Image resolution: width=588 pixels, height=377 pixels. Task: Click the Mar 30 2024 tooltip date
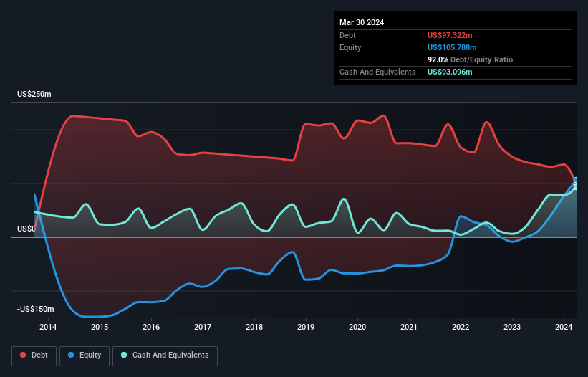[362, 22]
